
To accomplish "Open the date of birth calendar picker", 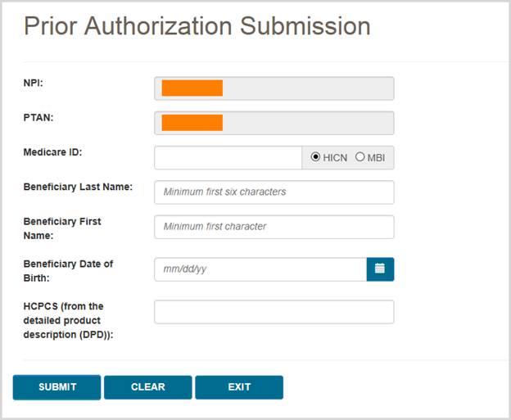I will tap(380, 269).
